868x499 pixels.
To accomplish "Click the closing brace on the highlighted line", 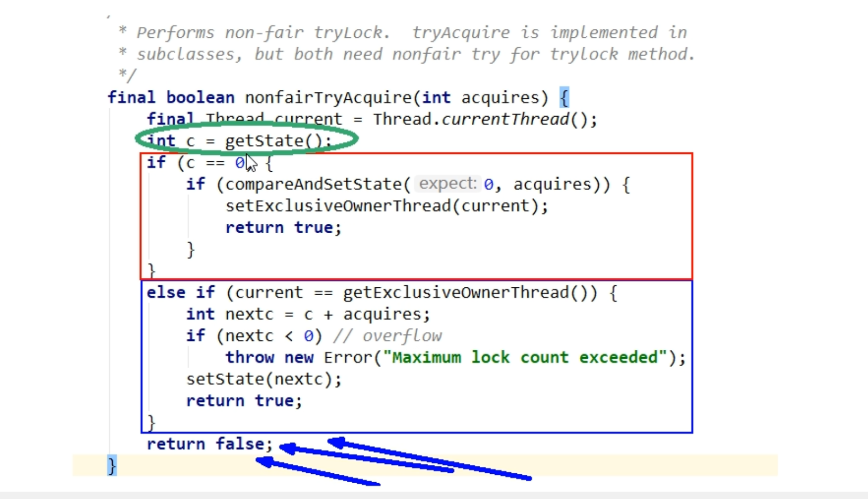I will pos(112,466).
